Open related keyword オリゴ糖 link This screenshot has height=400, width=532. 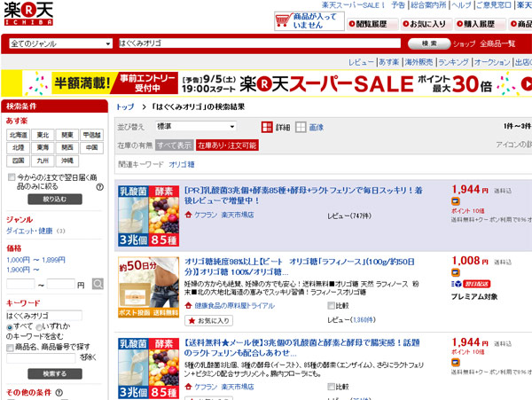pos(182,165)
